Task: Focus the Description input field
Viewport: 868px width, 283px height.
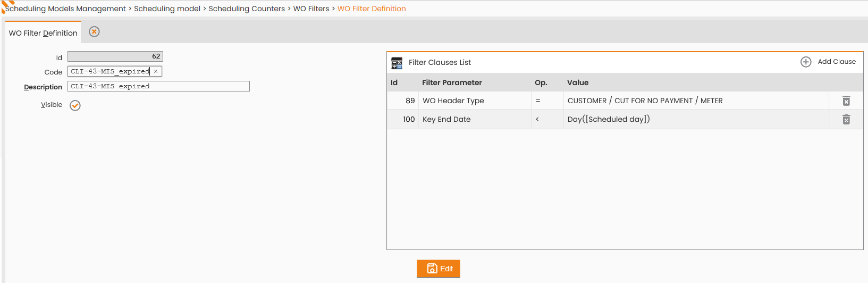Action: [x=158, y=86]
